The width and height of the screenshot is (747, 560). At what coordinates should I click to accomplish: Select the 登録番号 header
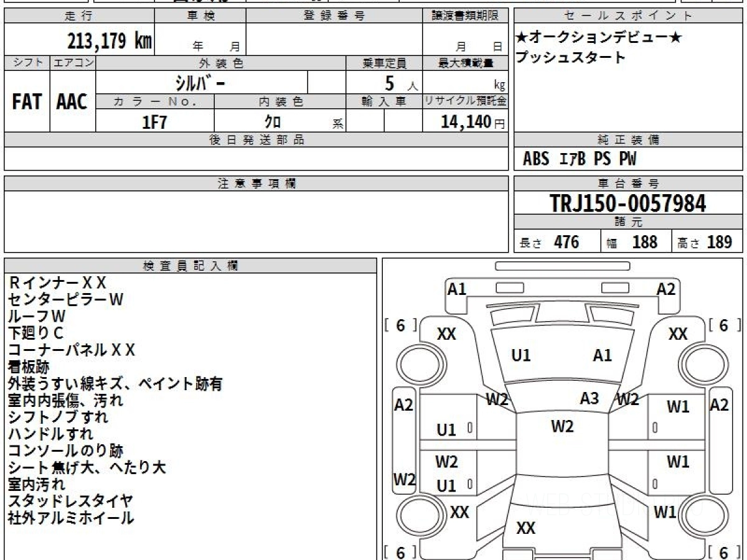coord(334,16)
